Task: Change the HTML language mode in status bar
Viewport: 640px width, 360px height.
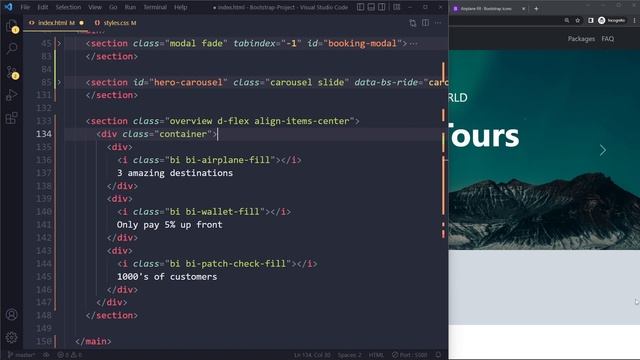Action: pyautogui.click(x=376, y=355)
